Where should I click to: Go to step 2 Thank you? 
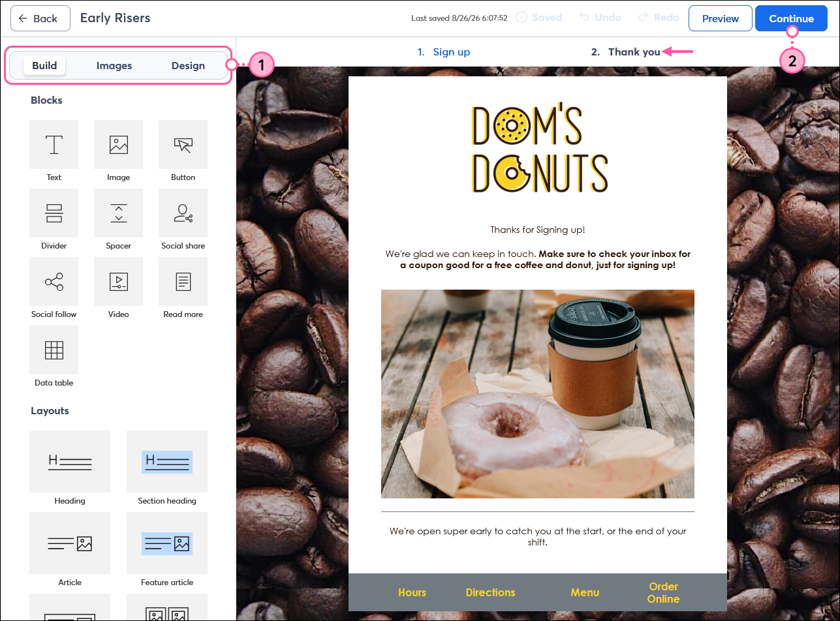click(x=626, y=52)
